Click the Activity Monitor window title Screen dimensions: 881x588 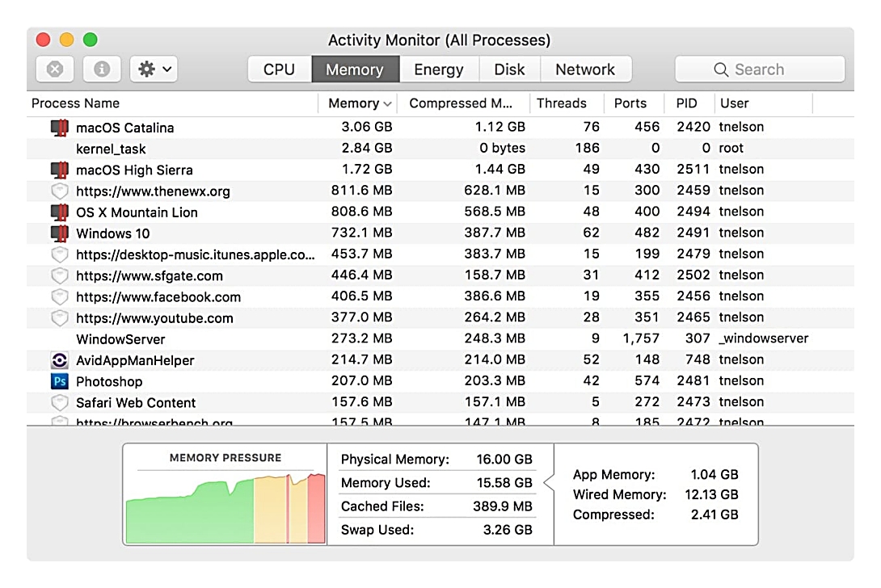click(x=440, y=40)
